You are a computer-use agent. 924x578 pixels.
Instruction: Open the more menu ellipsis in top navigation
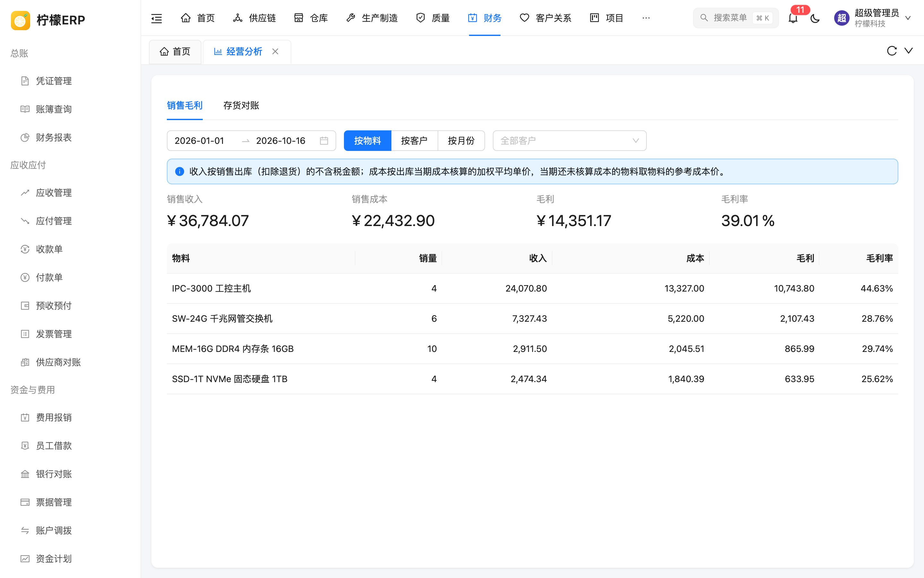click(x=646, y=18)
